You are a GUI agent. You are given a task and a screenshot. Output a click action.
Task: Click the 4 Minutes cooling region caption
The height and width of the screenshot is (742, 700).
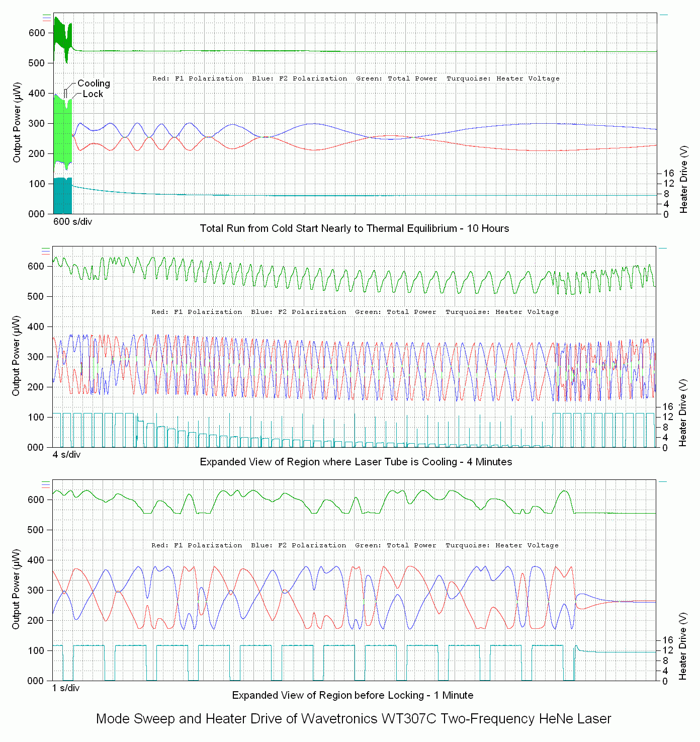(356, 462)
